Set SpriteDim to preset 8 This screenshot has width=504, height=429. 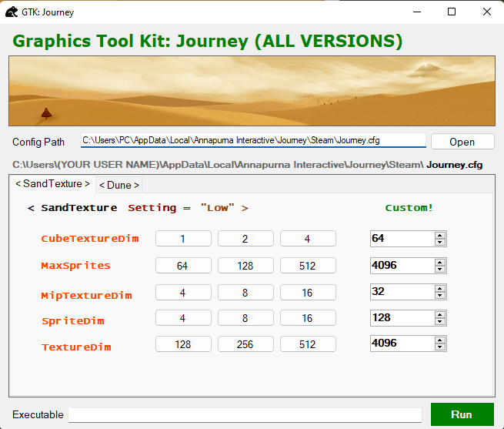(x=245, y=318)
